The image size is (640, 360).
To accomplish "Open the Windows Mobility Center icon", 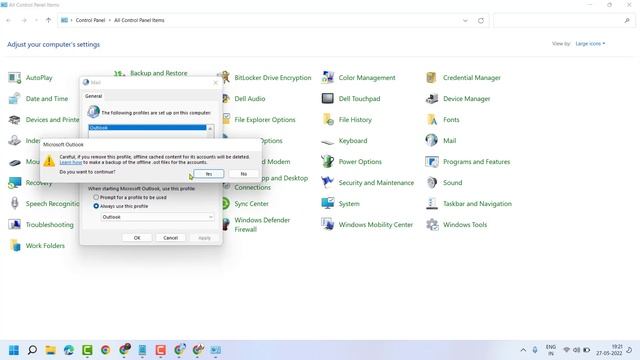I will (328, 224).
